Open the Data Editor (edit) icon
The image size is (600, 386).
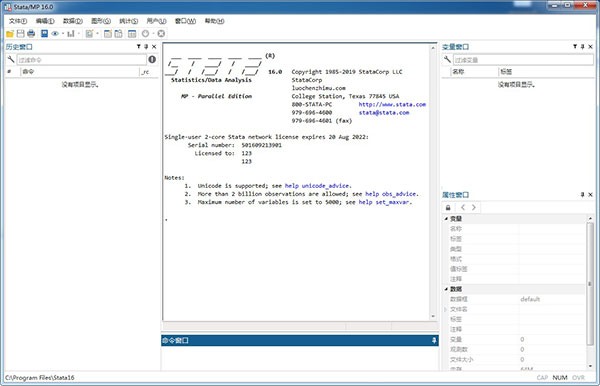(108, 34)
